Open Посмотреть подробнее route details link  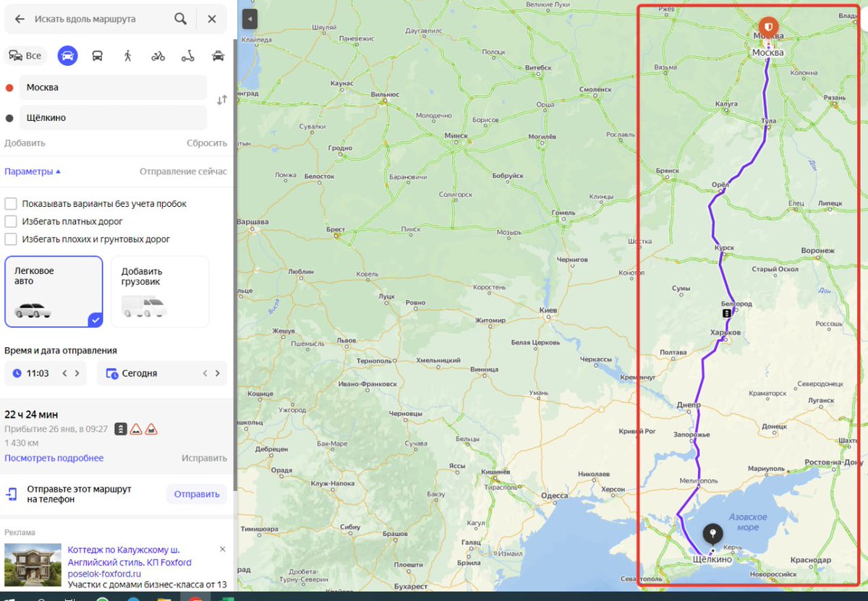(x=54, y=458)
